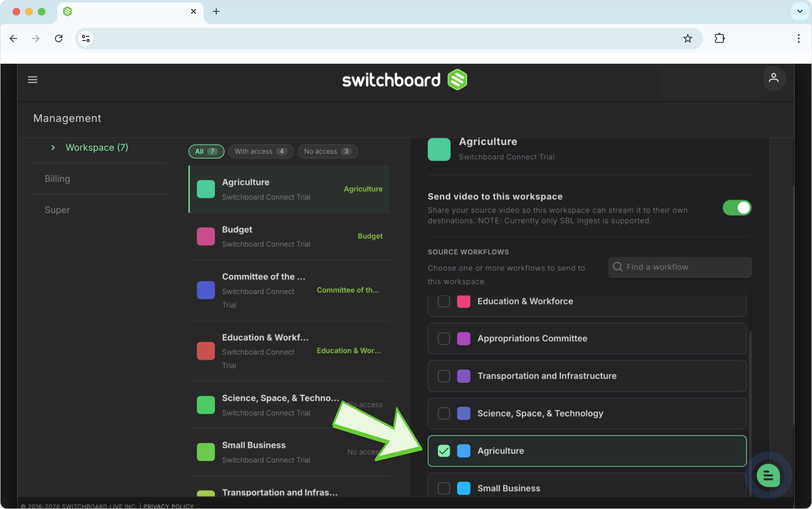Select the No access 3 filter
The width and height of the screenshot is (812, 509).
tap(328, 151)
